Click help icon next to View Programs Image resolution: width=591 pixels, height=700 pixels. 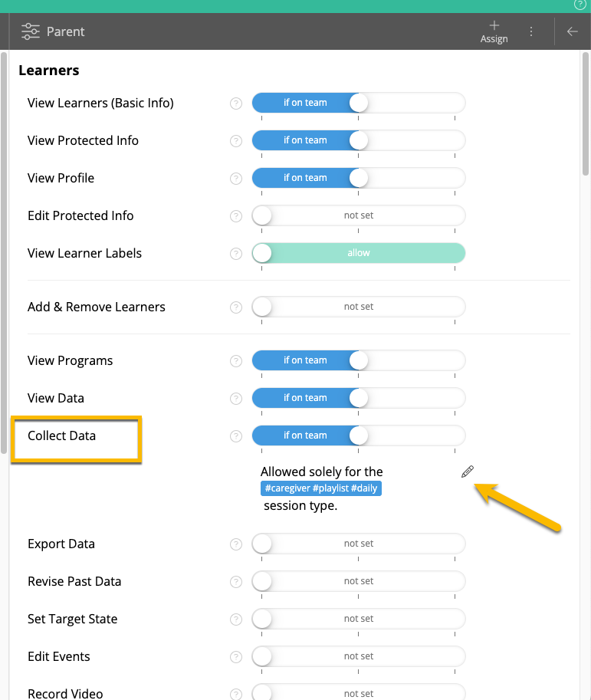point(236,361)
